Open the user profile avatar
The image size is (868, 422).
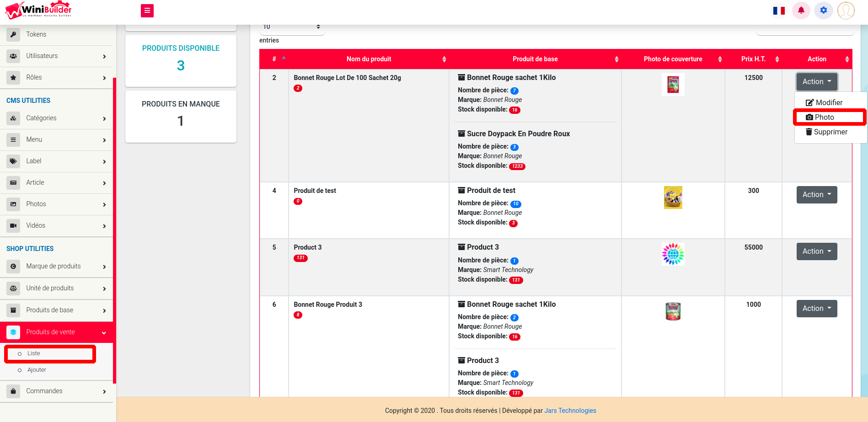coord(846,11)
